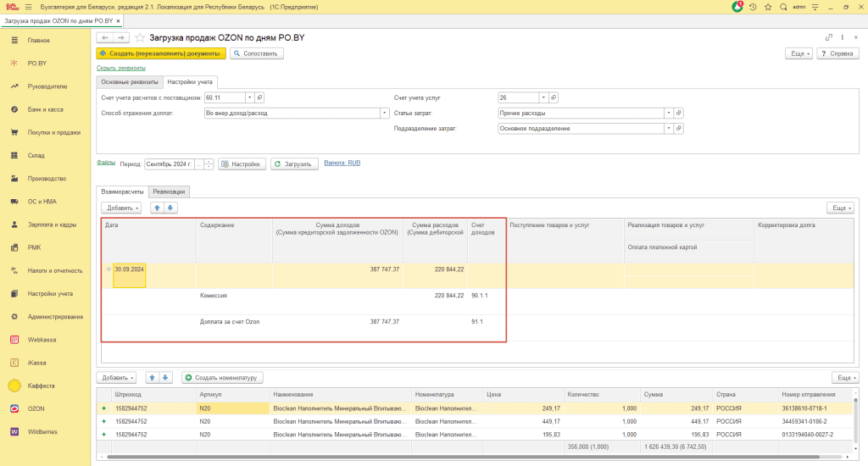Open Еще menu of goods table
868x466 pixels.
(x=846, y=377)
